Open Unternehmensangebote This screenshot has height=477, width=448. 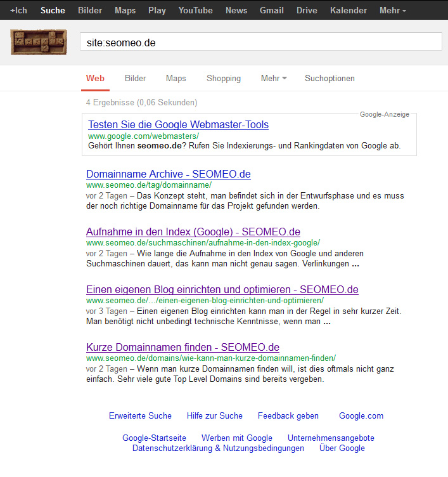coord(331,438)
